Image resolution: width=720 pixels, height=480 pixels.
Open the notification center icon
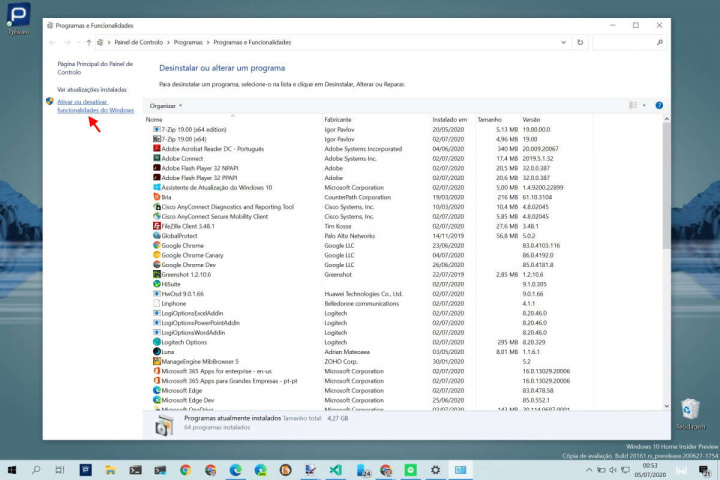[706, 470]
